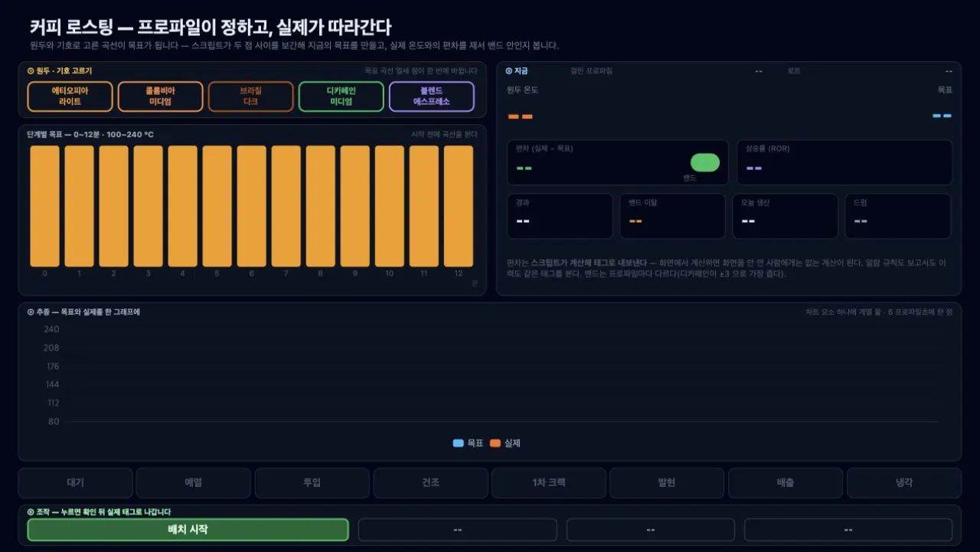
Task: Select the 건조 stage chip
Action: pyautogui.click(x=430, y=483)
